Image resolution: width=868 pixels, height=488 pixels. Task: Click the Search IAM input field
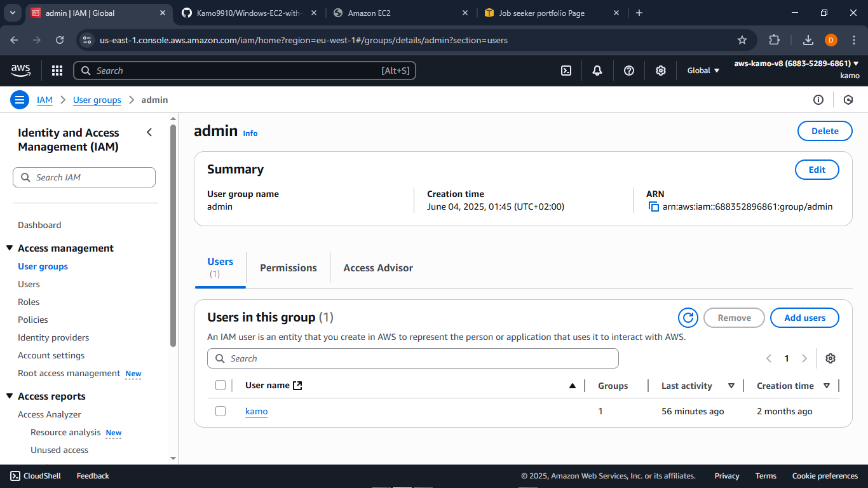[x=84, y=177]
